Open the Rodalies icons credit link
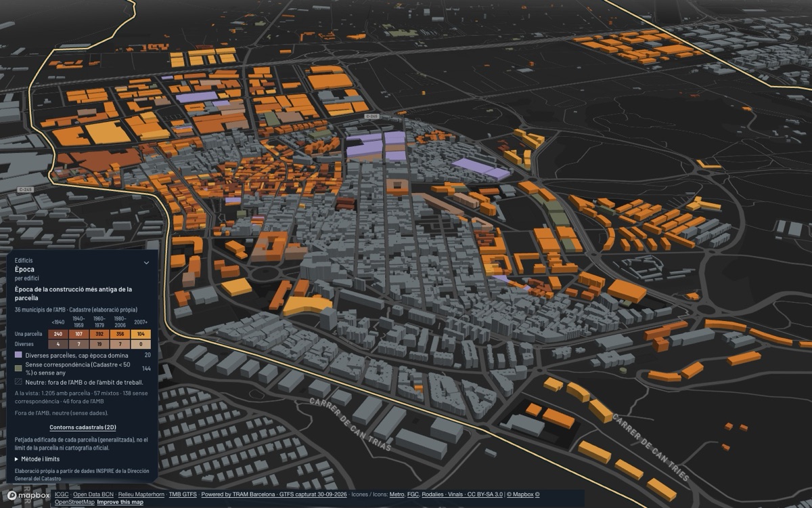812x508 pixels. coord(432,494)
